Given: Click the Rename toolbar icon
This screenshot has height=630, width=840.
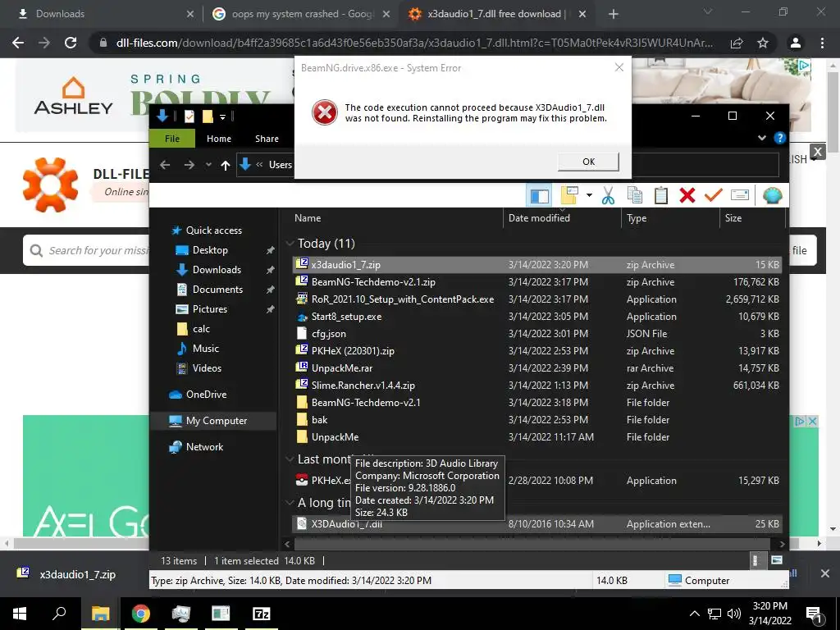Looking at the screenshot, I should point(740,195).
